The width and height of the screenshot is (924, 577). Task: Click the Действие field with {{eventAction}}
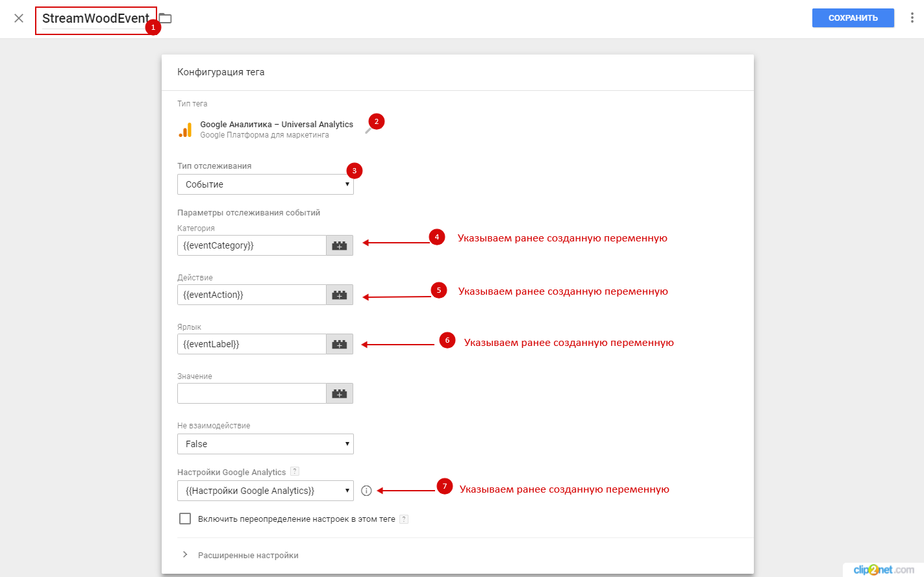point(252,295)
